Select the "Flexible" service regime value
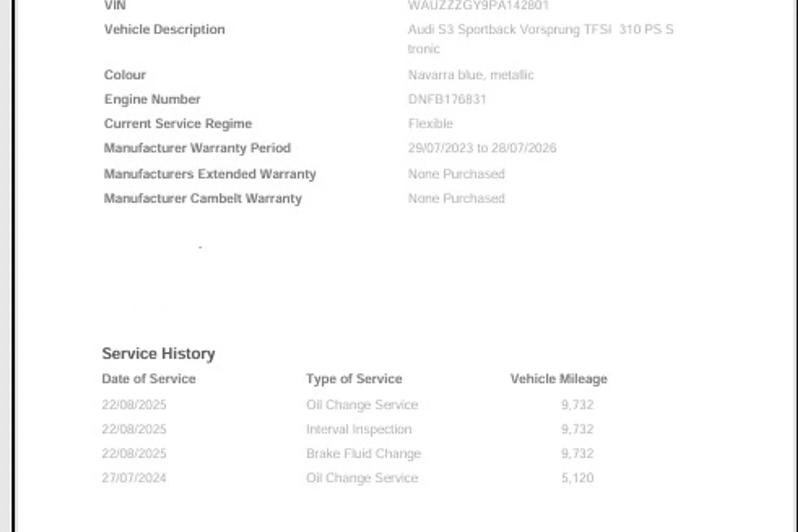Image resolution: width=798 pixels, height=532 pixels. [431, 124]
